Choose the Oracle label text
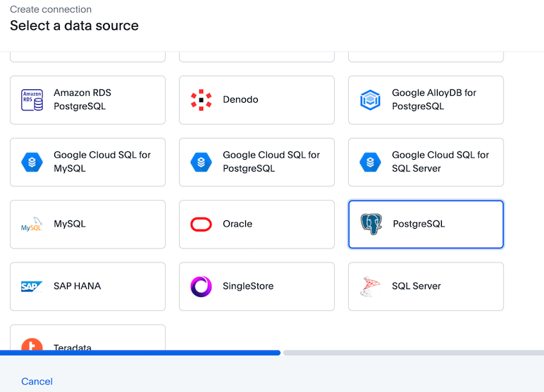 click(x=237, y=224)
